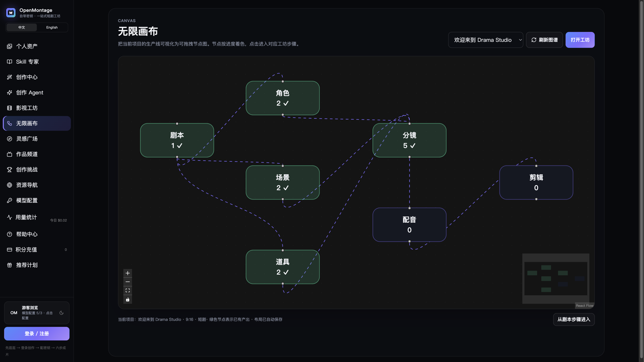
Task: Click the 从剧本步骤进入 button
Action: coord(574,319)
